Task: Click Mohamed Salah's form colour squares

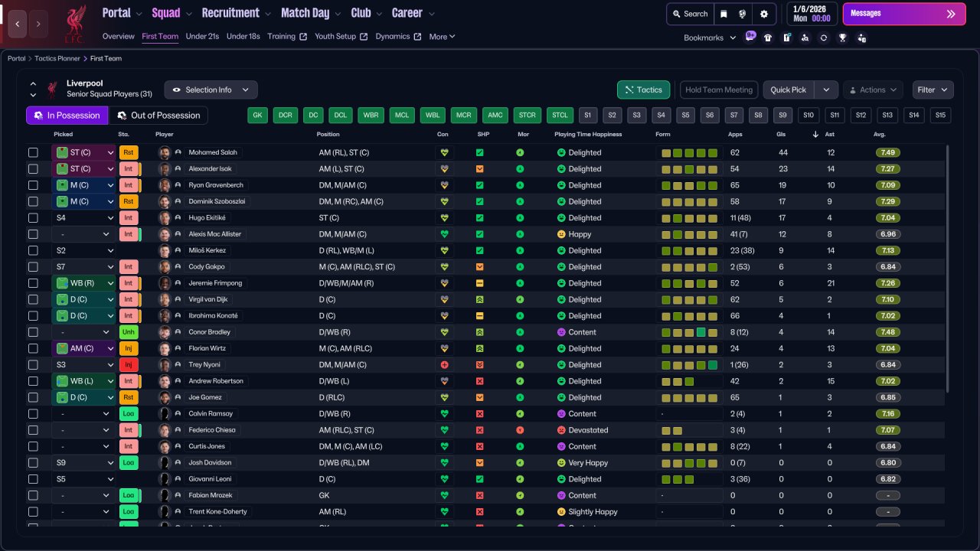Action: [x=689, y=152]
